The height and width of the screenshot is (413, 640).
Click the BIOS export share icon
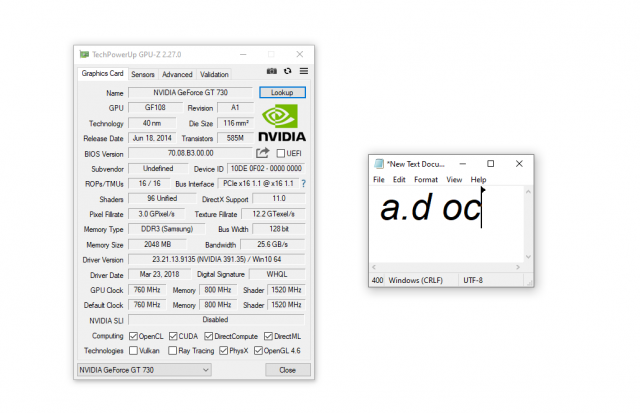(x=262, y=153)
